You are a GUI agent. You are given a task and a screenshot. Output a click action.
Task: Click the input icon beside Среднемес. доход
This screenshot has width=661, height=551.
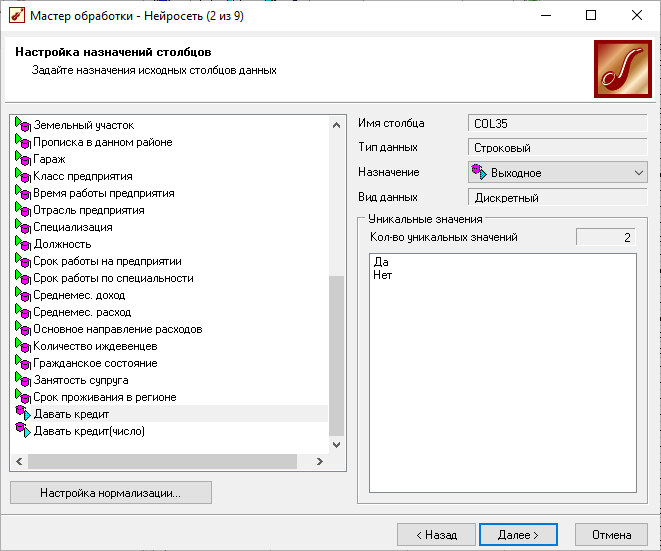tap(23, 295)
